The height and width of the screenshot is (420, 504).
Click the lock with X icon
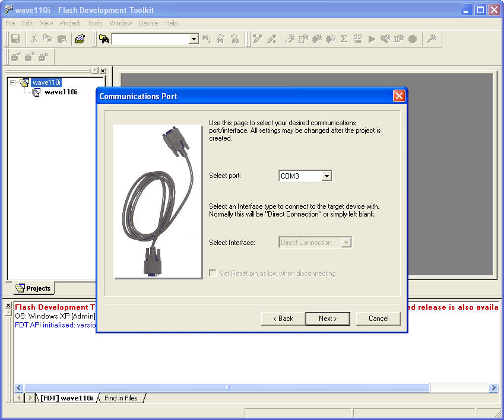[43, 57]
